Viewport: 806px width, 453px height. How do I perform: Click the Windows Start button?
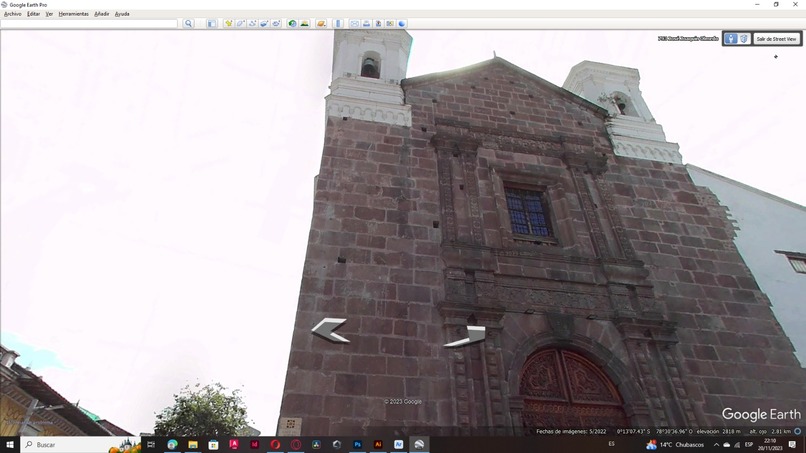10,444
